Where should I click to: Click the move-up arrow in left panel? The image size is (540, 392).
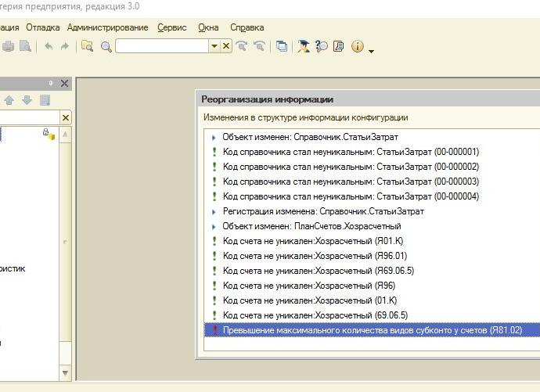tap(9, 100)
